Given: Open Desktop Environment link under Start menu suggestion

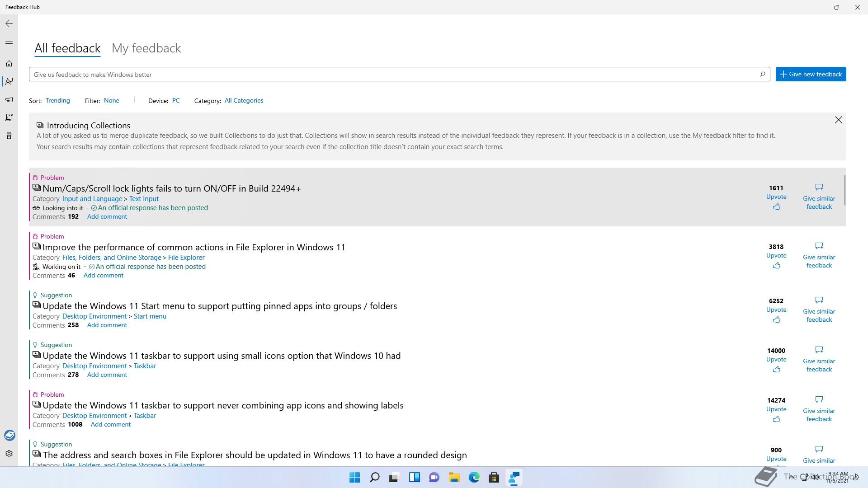Looking at the screenshot, I should tap(94, 316).
